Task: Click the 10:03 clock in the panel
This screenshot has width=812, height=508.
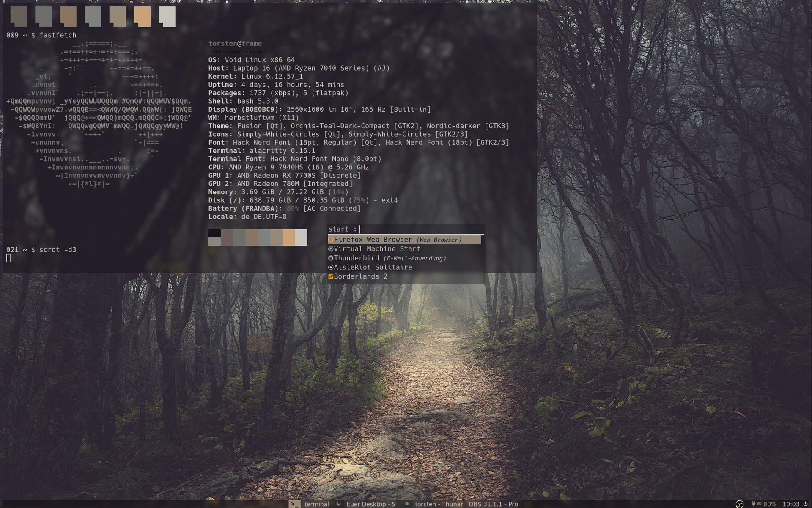Action: [x=790, y=504]
